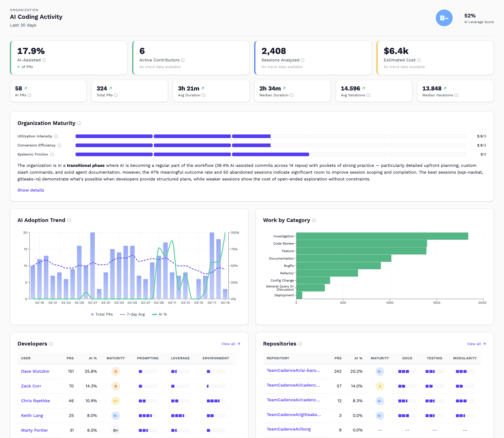Click the Work by Category info icon
The width and height of the screenshot is (504, 438).
click(x=314, y=220)
